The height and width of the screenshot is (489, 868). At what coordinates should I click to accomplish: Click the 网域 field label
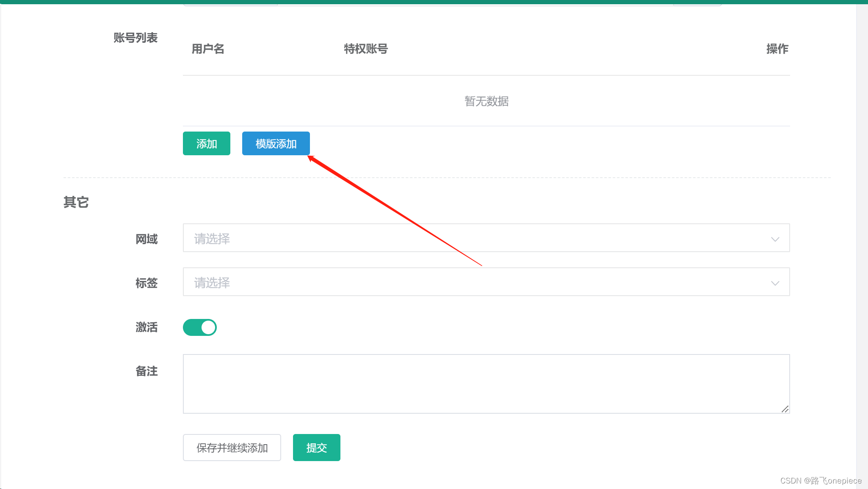pyautogui.click(x=147, y=239)
